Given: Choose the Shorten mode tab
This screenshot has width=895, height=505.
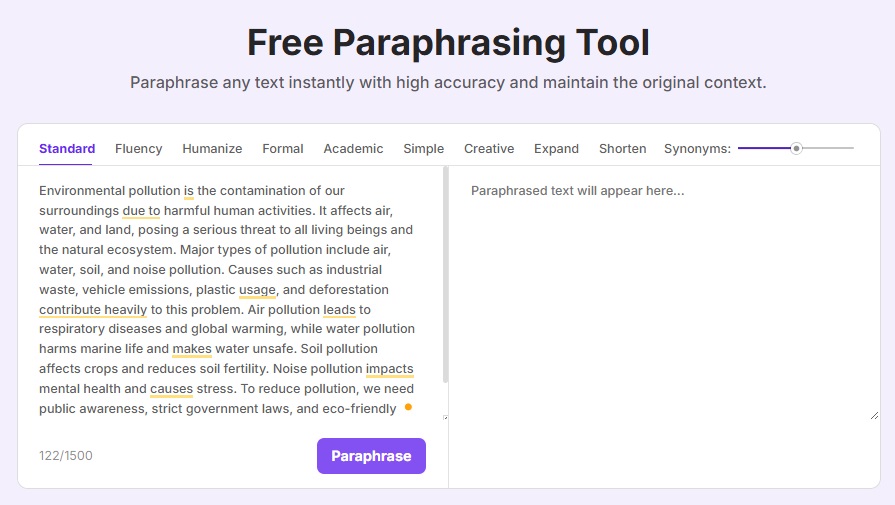Looking at the screenshot, I should [623, 149].
